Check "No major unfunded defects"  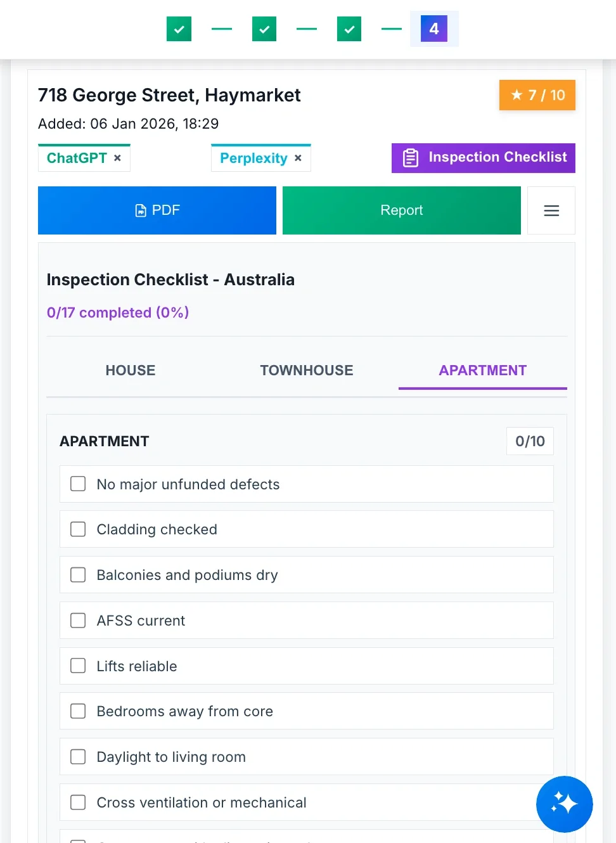[x=78, y=484]
